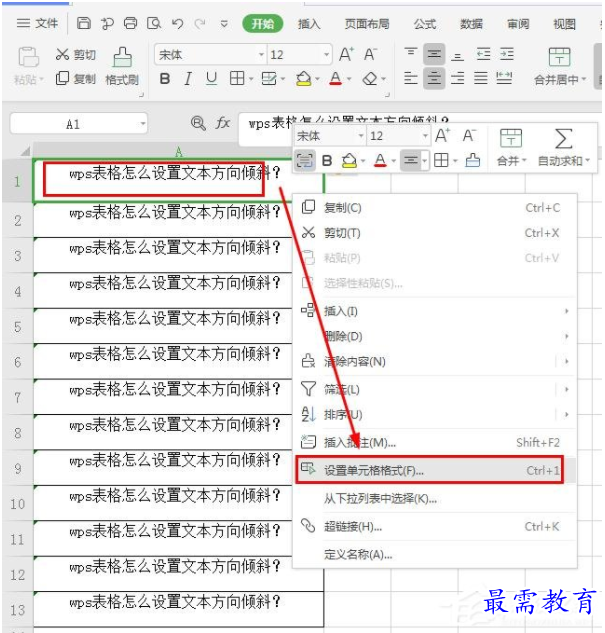Open mini toolbar font name dropdown
Screen dimensions: 605x633
pyautogui.click(x=361, y=136)
